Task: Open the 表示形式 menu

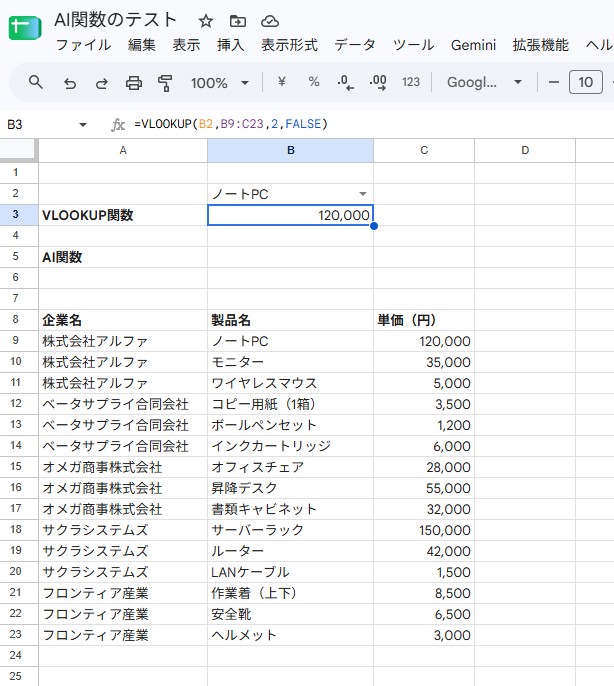Action: (289, 45)
